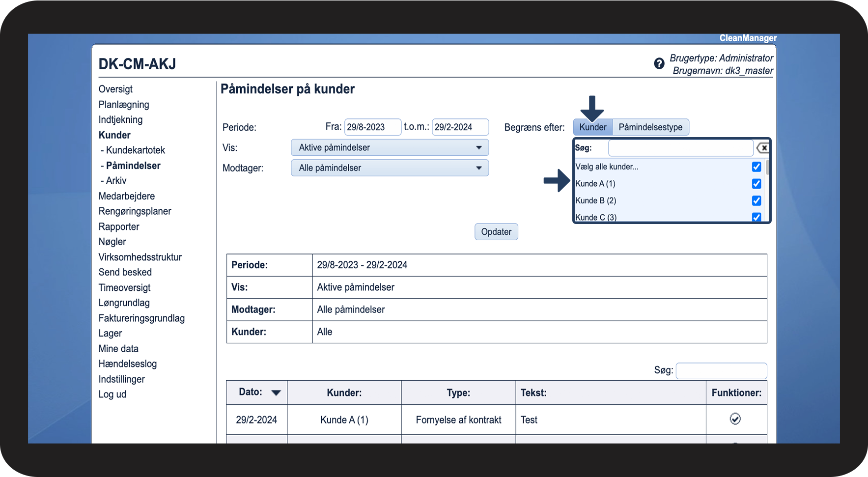Toggle the Kunde C (3) checkbox
Screen dimensions: 868x477
[756, 217]
